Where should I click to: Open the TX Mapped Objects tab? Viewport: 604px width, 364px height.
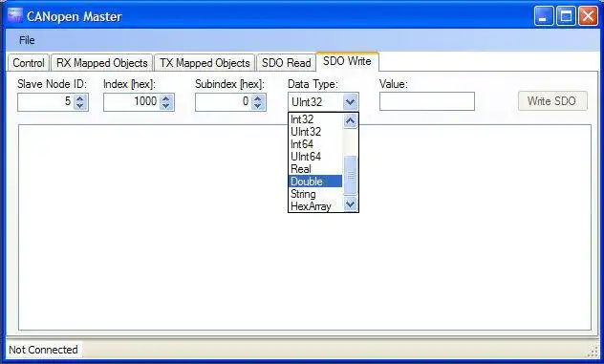coord(205,63)
